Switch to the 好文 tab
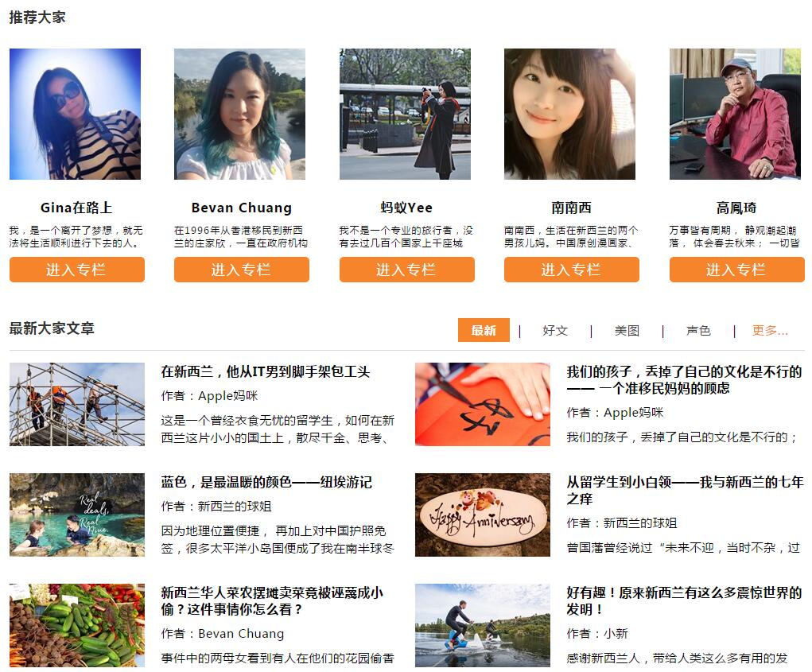 (x=555, y=330)
